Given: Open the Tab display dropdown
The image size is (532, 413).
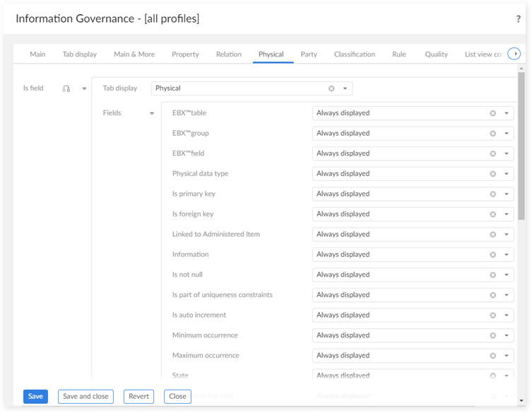Looking at the screenshot, I should pyautogui.click(x=345, y=88).
